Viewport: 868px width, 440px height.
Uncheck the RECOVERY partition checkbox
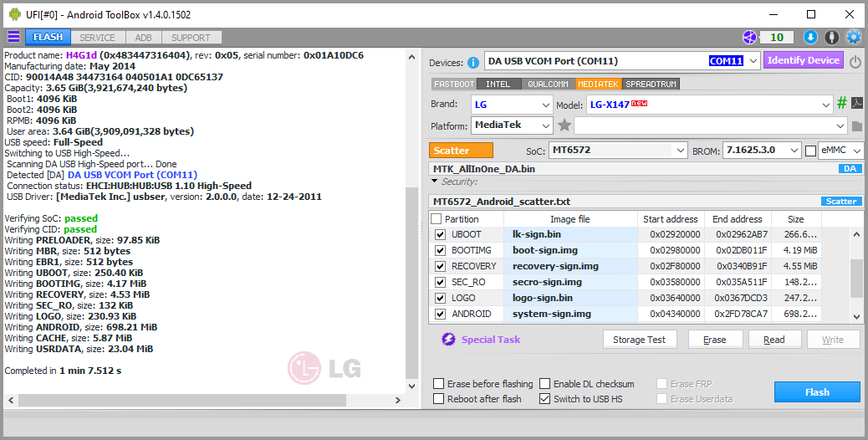click(x=440, y=266)
